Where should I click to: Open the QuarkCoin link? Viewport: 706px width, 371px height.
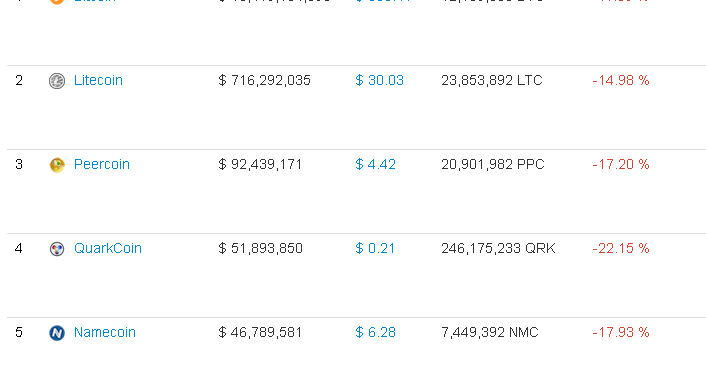point(108,248)
